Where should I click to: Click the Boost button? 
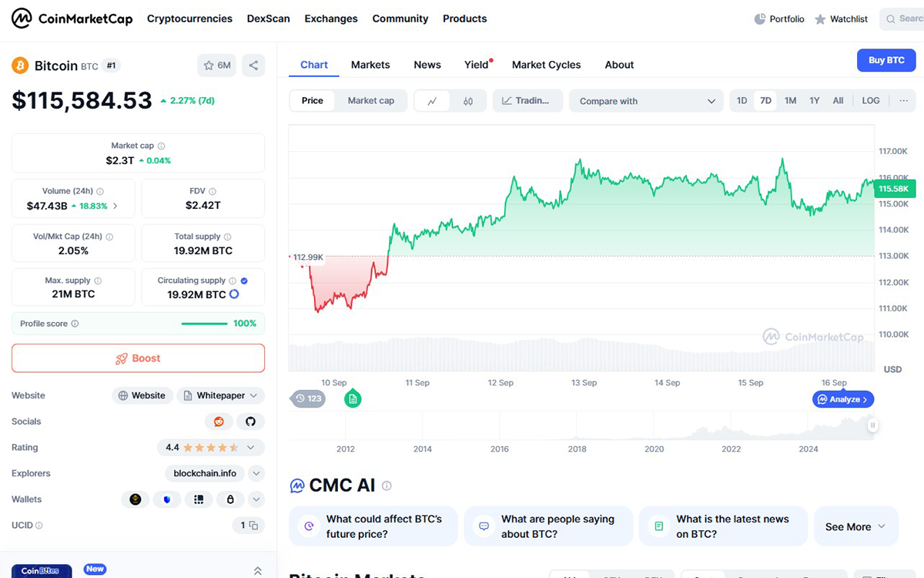(138, 358)
